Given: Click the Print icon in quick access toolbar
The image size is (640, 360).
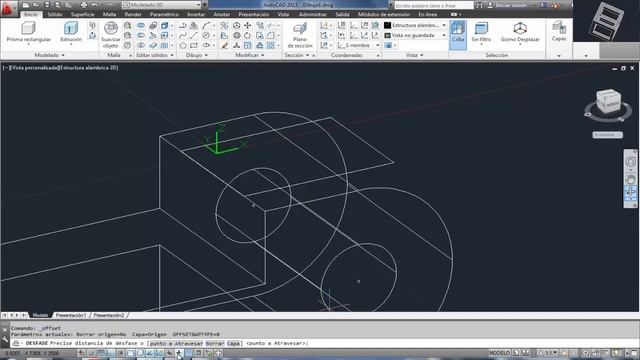Looking at the screenshot, I should [x=84, y=5].
